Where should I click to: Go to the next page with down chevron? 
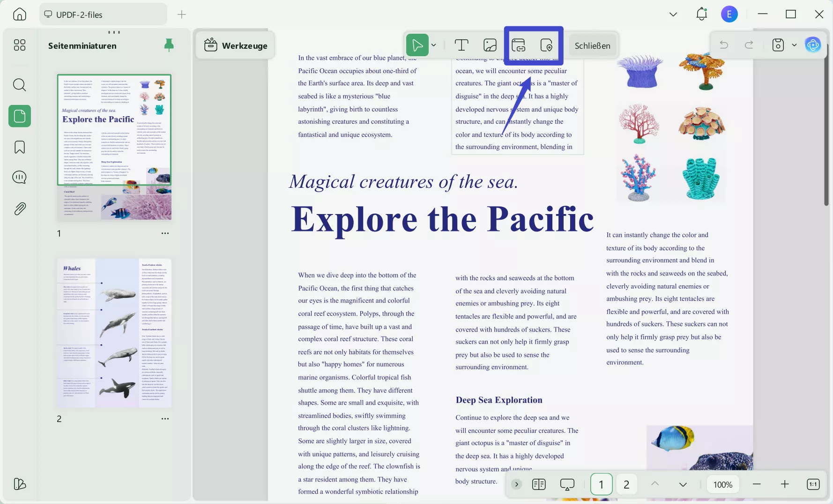683,484
